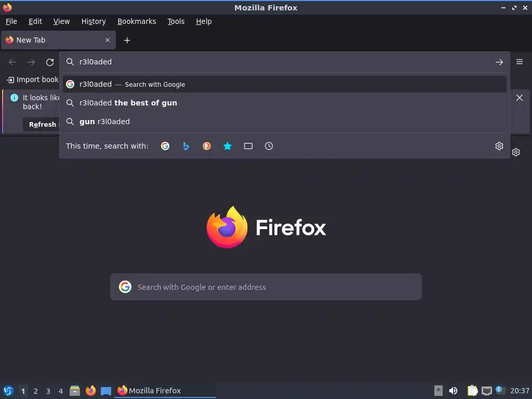Open network status tray icon
Image resolution: width=532 pixels, height=399 pixels.
click(x=486, y=391)
